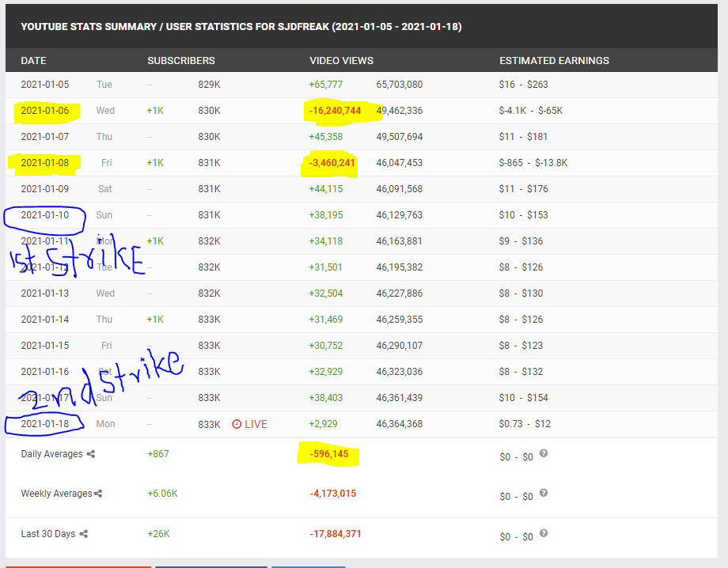Click the +2,929 views change value
The image size is (728, 568).
tap(323, 424)
